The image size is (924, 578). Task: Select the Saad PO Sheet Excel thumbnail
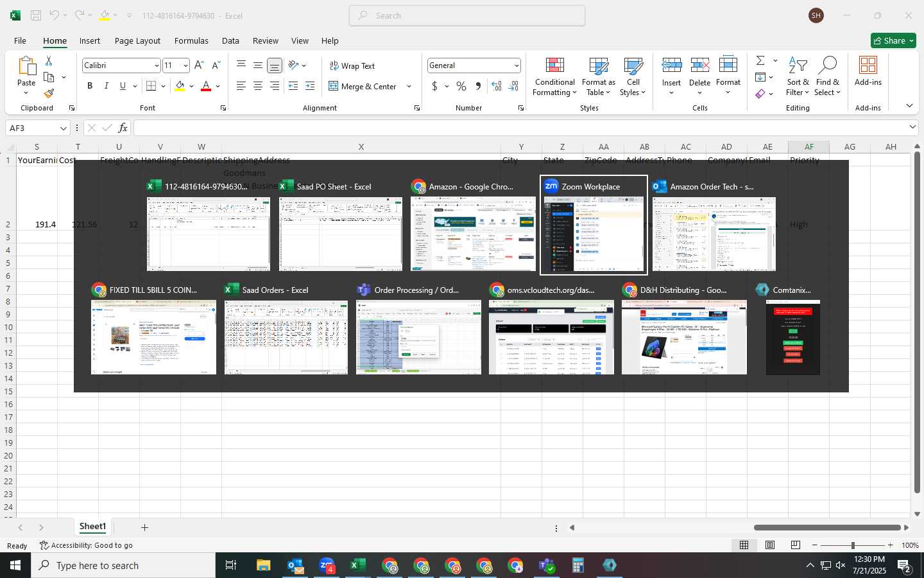(x=341, y=225)
